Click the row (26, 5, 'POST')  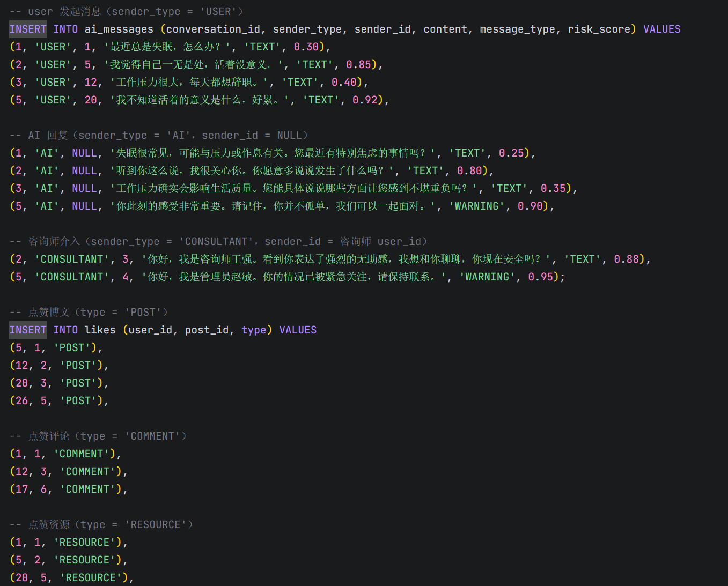point(59,400)
